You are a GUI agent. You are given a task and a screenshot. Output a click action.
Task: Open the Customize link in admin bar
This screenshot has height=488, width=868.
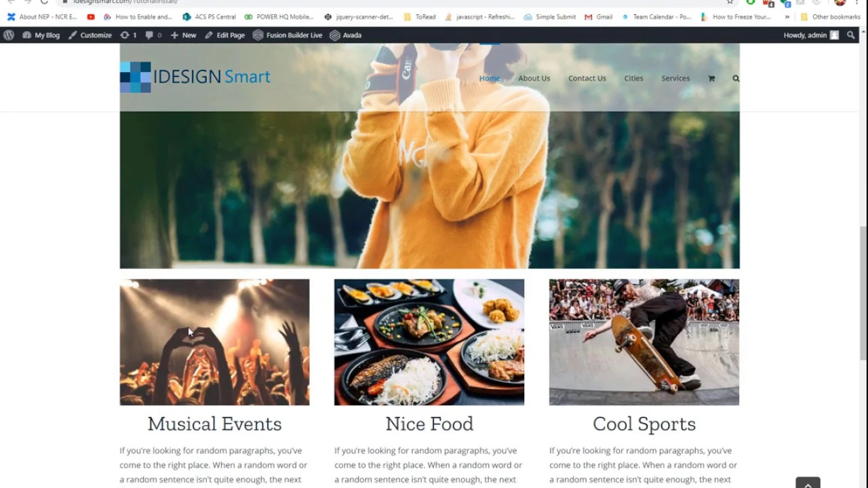[90, 35]
